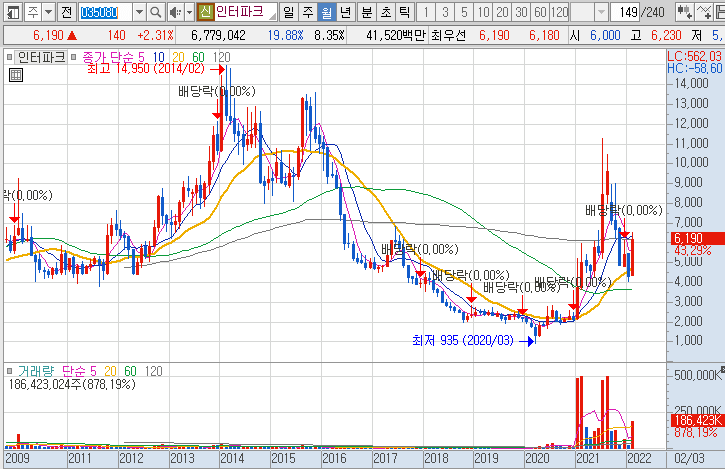The image size is (725, 469).
Task: Click the current price 6,190 with up arrow
Action: click(55, 35)
